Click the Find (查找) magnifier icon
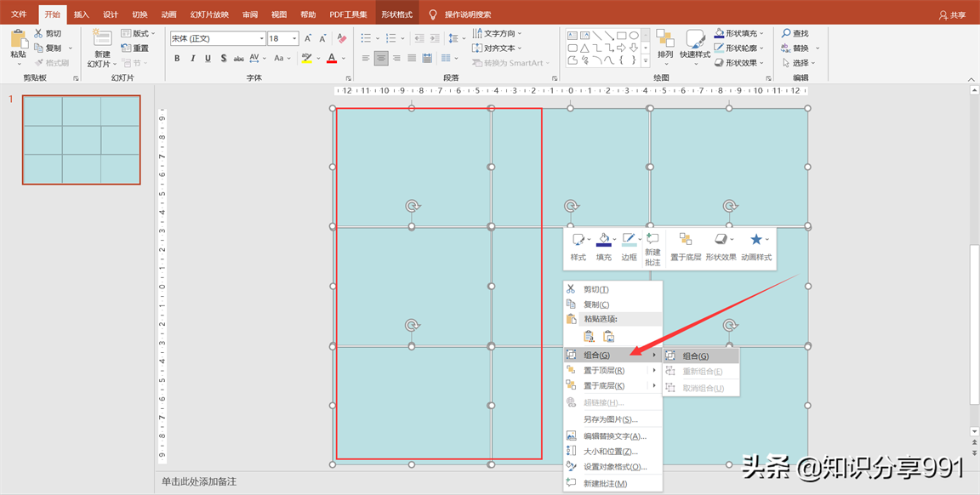Image resolution: width=980 pixels, height=495 pixels. (x=786, y=33)
